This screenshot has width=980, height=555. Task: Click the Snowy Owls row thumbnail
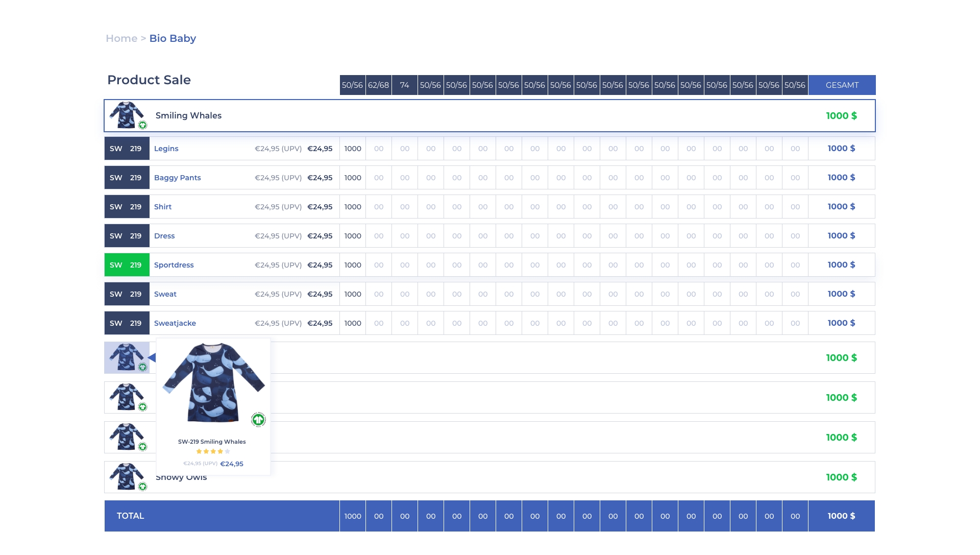tap(126, 477)
